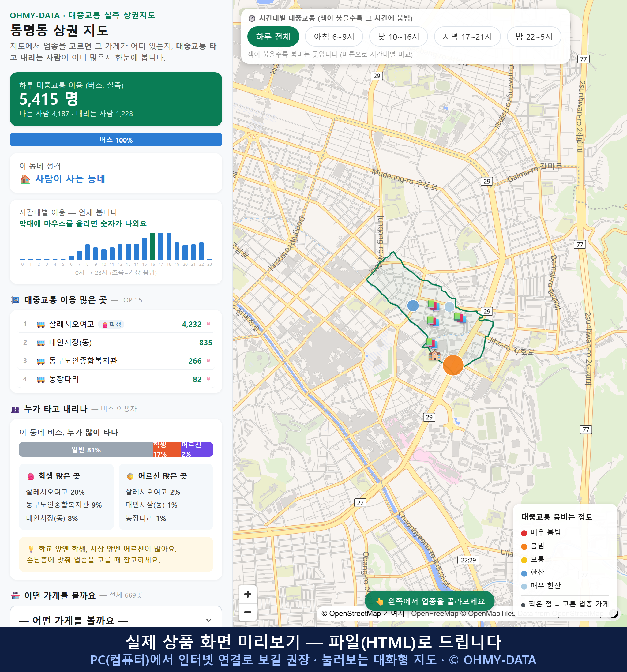The image size is (627, 672).
Task: Click the 5,415 명 daily ridership figure
Action: coord(49,99)
